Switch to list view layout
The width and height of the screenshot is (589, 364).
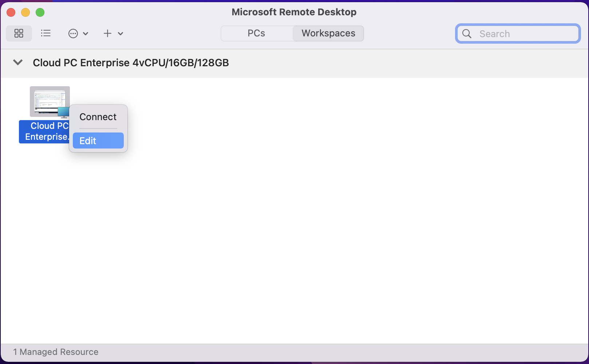pos(46,33)
